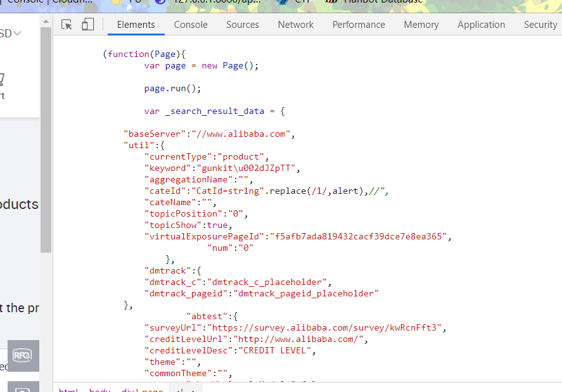562x392 pixels.
Task: Click the "theme":"" line
Action: (172, 362)
